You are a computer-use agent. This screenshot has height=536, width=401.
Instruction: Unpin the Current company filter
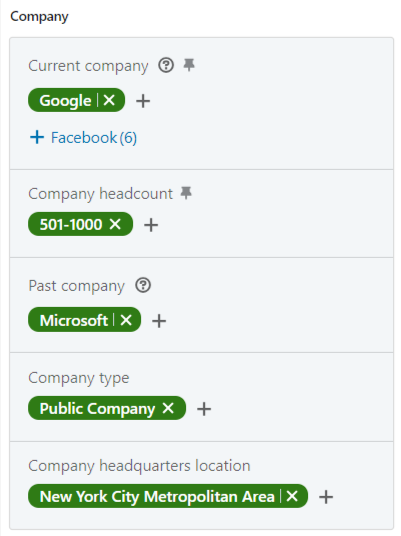(189, 65)
